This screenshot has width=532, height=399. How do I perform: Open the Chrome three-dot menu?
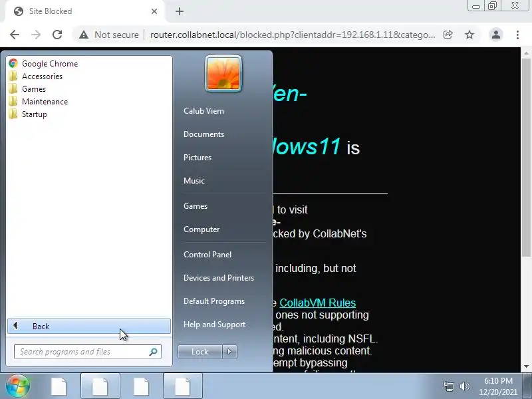pyautogui.click(x=517, y=35)
